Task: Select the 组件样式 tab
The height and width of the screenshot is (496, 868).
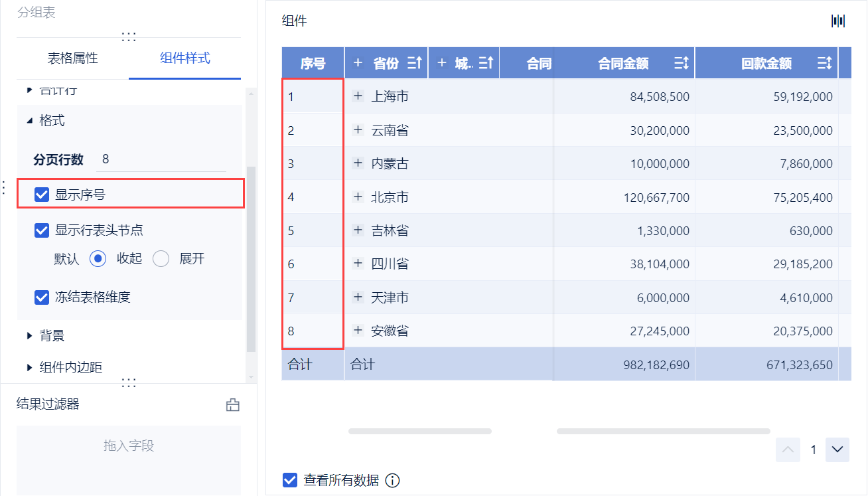Action: [x=185, y=58]
